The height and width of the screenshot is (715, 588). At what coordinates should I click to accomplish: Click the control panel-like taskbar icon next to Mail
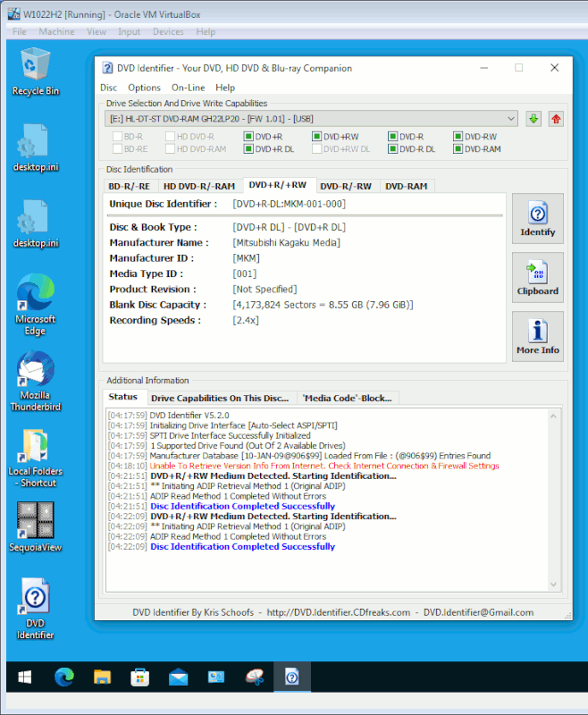(x=216, y=677)
